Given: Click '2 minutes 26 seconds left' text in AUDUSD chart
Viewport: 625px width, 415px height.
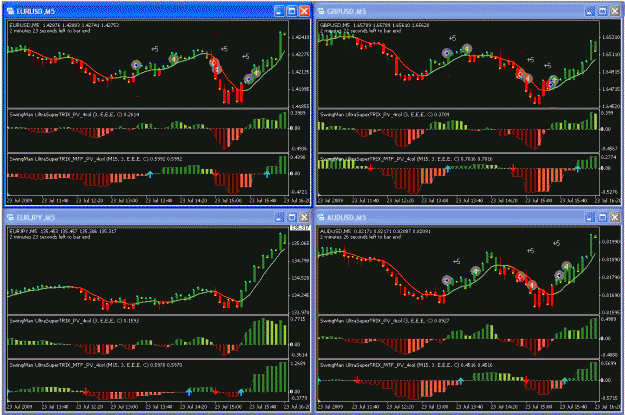Looking at the screenshot, I should coord(361,237).
